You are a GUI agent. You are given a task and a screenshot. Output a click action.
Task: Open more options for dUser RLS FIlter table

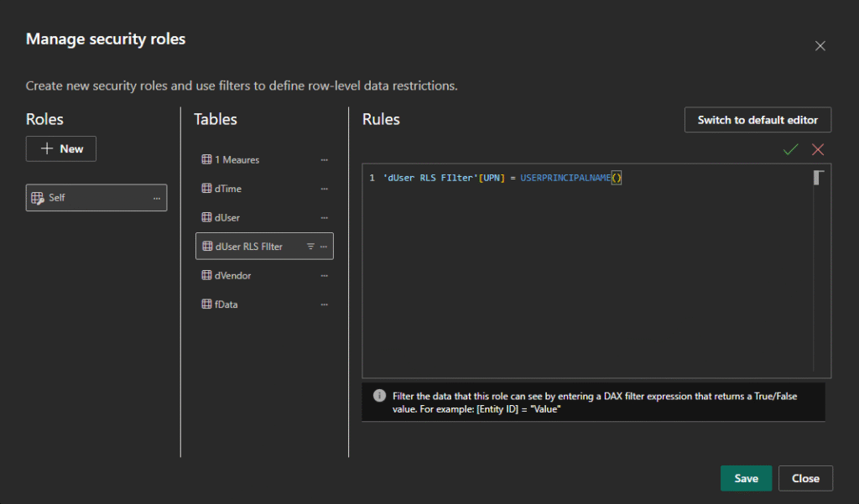tap(324, 247)
